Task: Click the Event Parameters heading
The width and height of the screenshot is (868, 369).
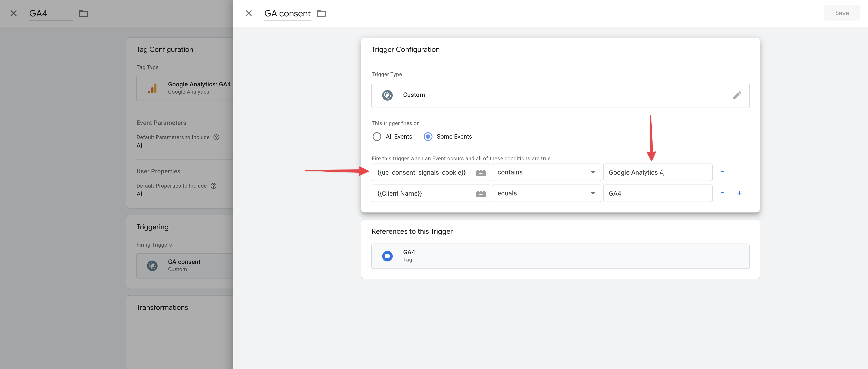Action: 161,123
